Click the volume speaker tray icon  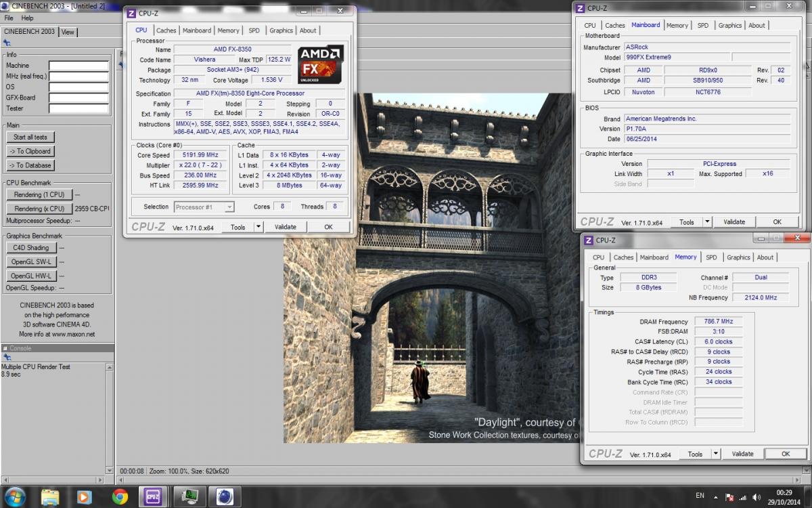[x=757, y=496]
